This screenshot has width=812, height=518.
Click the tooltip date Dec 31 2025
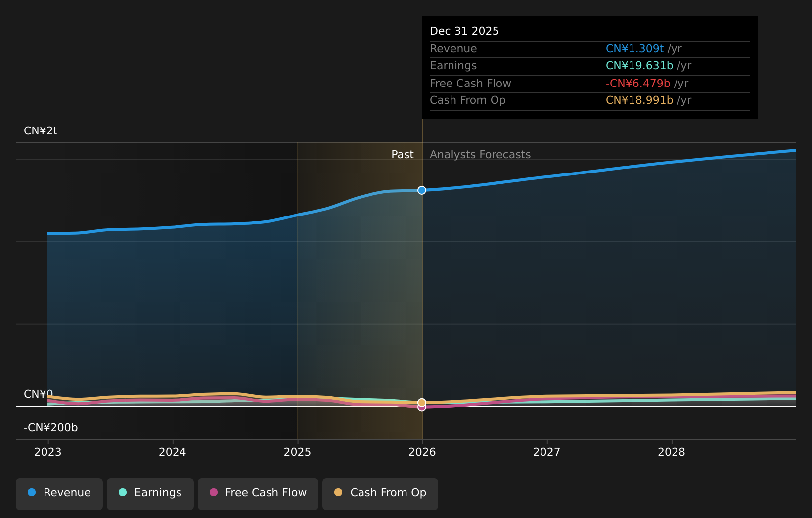pyautogui.click(x=464, y=31)
